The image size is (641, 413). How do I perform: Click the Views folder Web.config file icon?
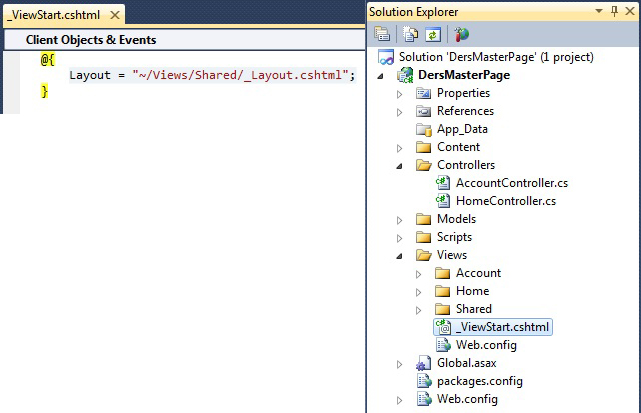coord(443,345)
